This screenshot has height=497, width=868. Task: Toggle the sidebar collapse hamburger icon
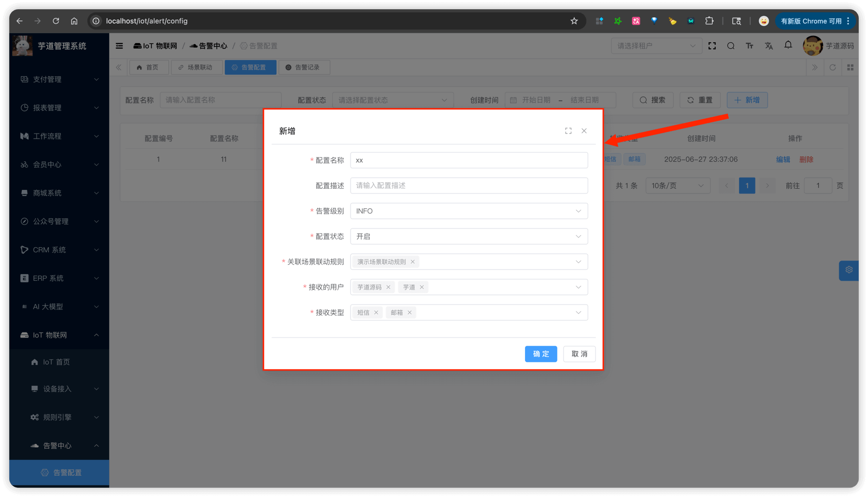click(x=119, y=46)
